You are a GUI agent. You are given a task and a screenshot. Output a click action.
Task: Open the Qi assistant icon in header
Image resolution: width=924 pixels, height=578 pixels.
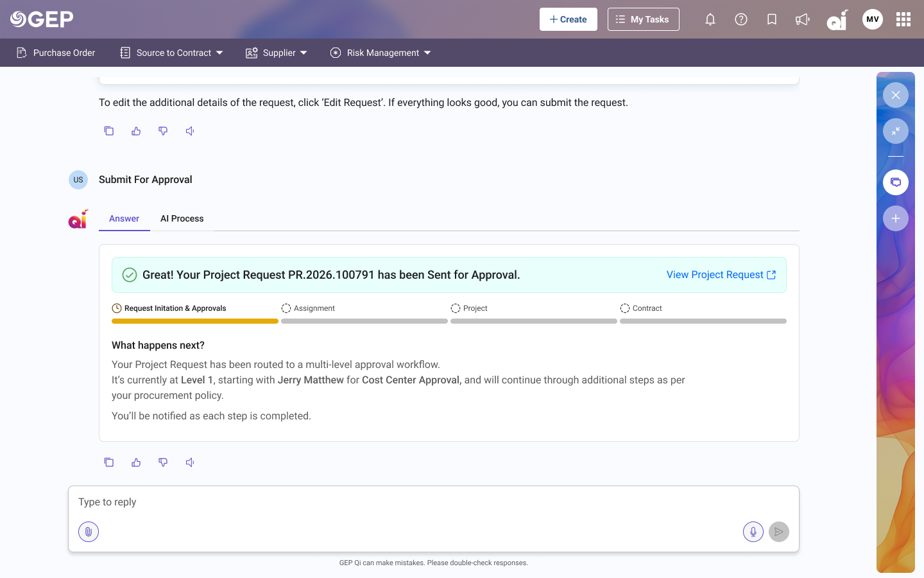[837, 20]
